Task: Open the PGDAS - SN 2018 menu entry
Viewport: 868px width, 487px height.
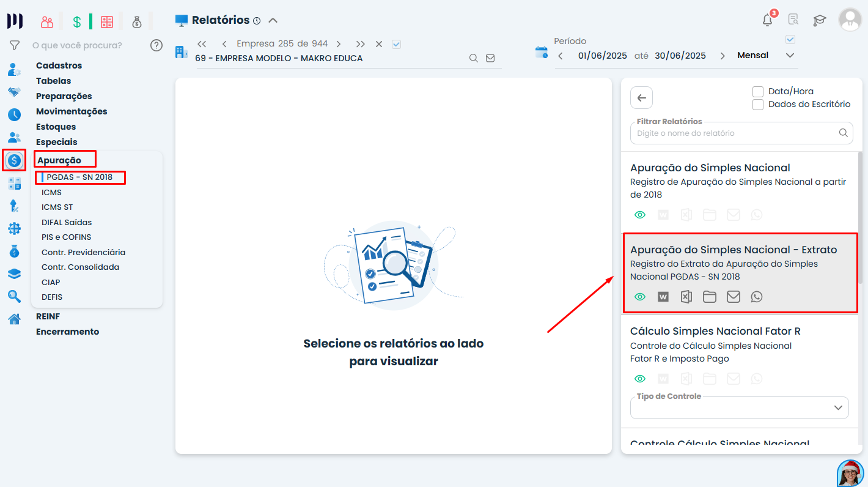Action: (x=80, y=177)
